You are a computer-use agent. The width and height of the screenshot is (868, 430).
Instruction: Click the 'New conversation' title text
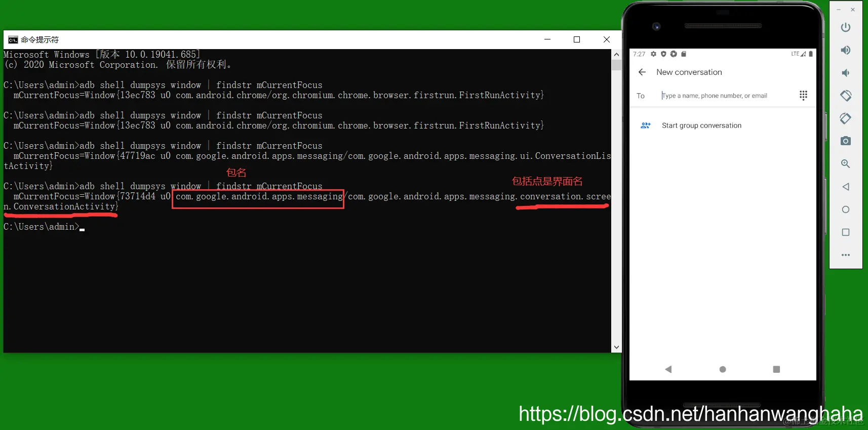pos(689,72)
